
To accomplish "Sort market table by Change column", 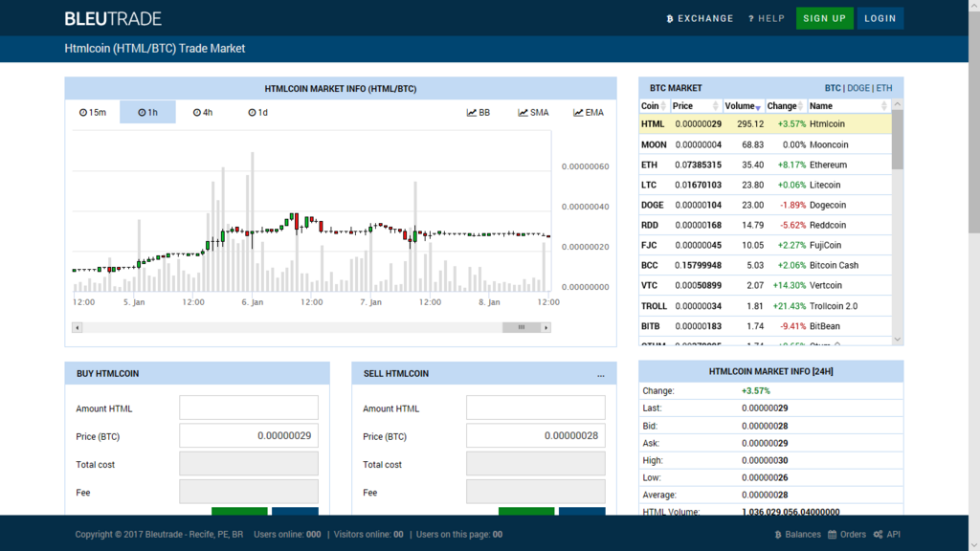I will [x=786, y=106].
